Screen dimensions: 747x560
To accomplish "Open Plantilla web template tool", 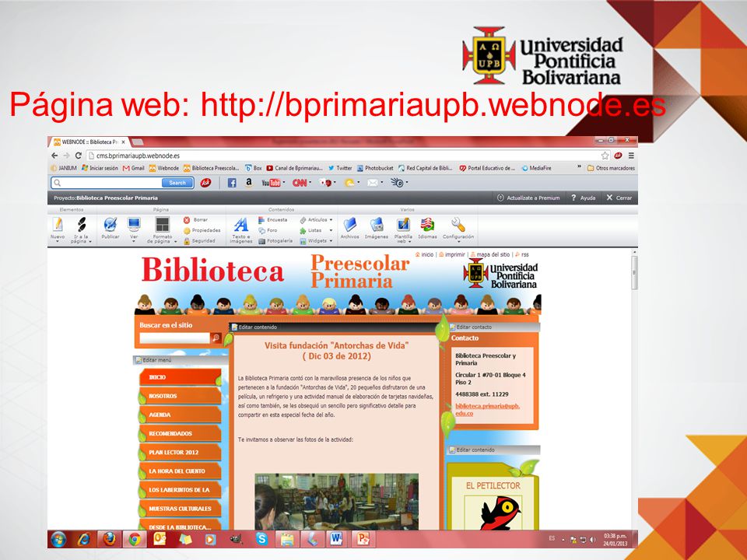I will click(x=403, y=230).
